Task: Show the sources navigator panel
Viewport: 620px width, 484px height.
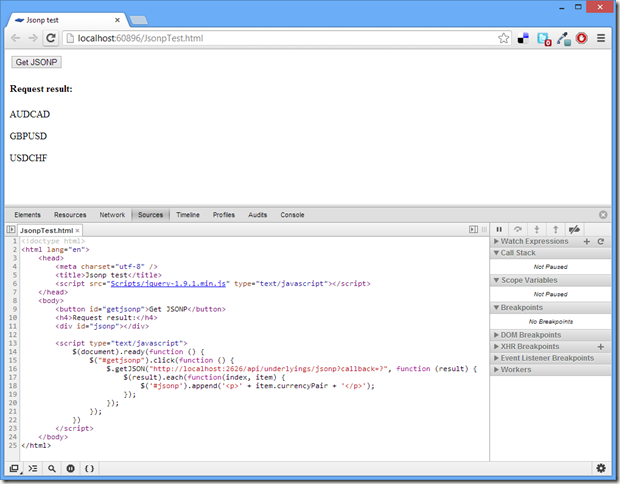Action: (11, 230)
